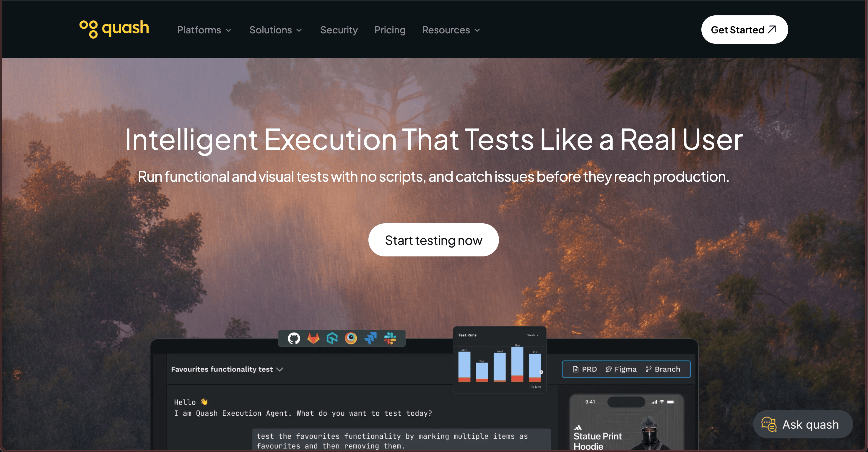Expand the Solutions dropdown menu
This screenshot has height=452, width=868.
(x=276, y=30)
